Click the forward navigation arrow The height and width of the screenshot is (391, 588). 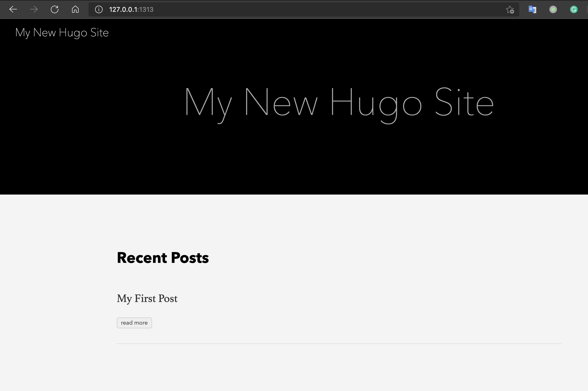coord(34,9)
